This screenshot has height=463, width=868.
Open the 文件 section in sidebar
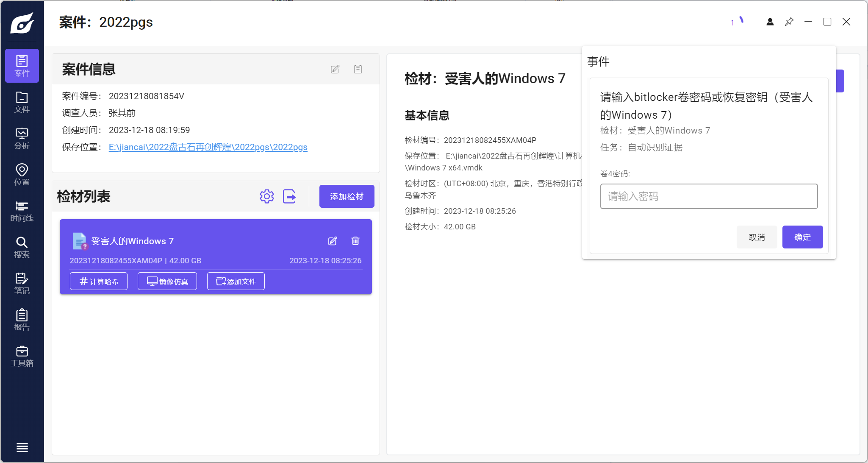(x=22, y=102)
